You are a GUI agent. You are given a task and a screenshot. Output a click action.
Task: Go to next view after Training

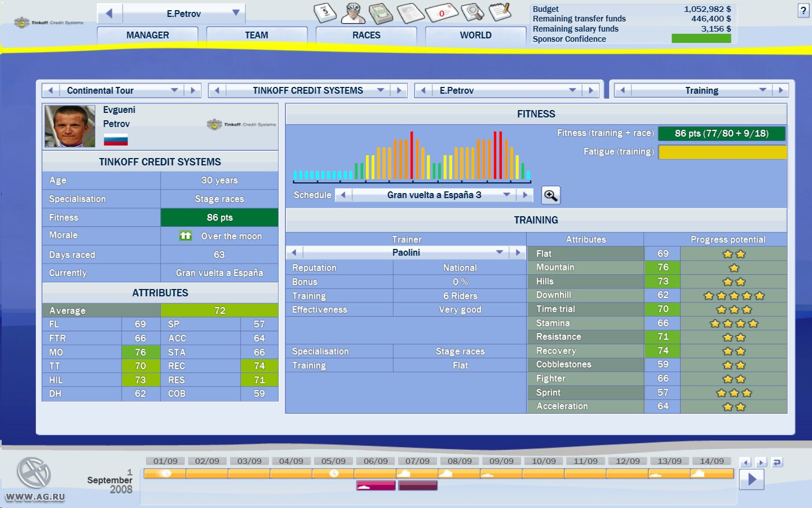tap(781, 90)
